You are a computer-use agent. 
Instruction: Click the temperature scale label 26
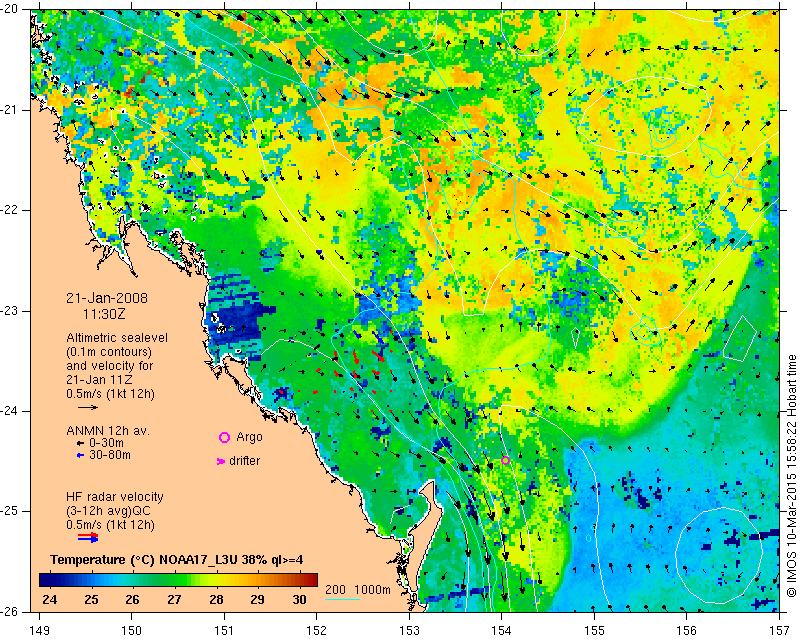(x=133, y=599)
